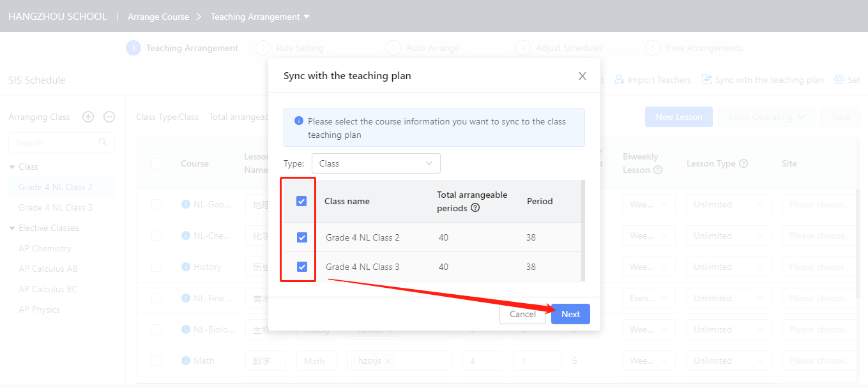This screenshot has height=388, width=868.
Task: Toggle the select-all checkbox in the dialog header
Action: pyautogui.click(x=301, y=201)
